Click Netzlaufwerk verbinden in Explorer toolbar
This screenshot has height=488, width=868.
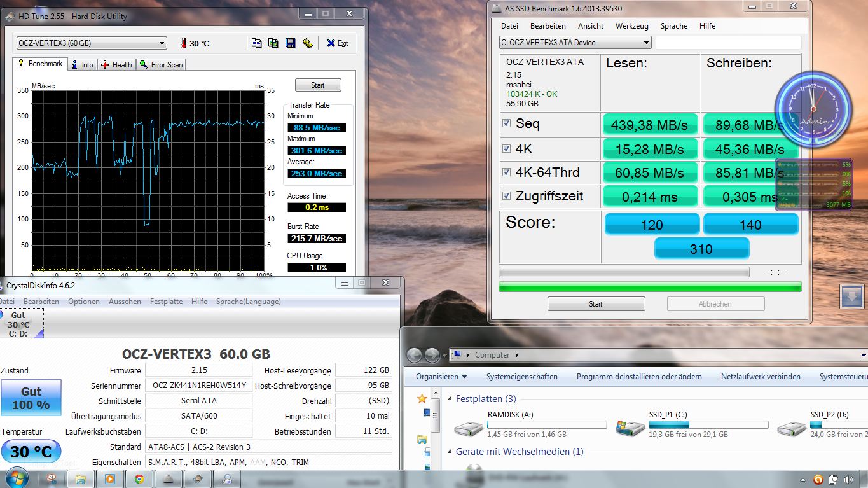coord(761,377)
